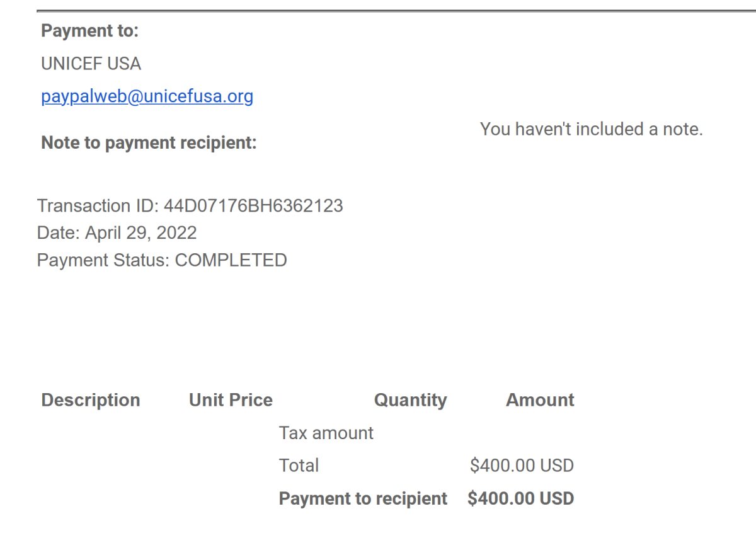The width and height of the screenshot is (756, 533).
Task: Click the 'Payment to:' heading
Action: [x=89, y=31]
